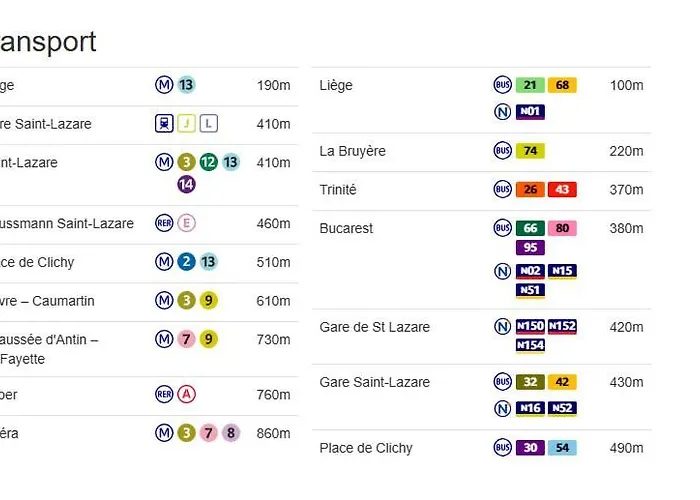700x500 pixels.
Task: Click night bus N152 badge
Action: click(x=562, y=326)
